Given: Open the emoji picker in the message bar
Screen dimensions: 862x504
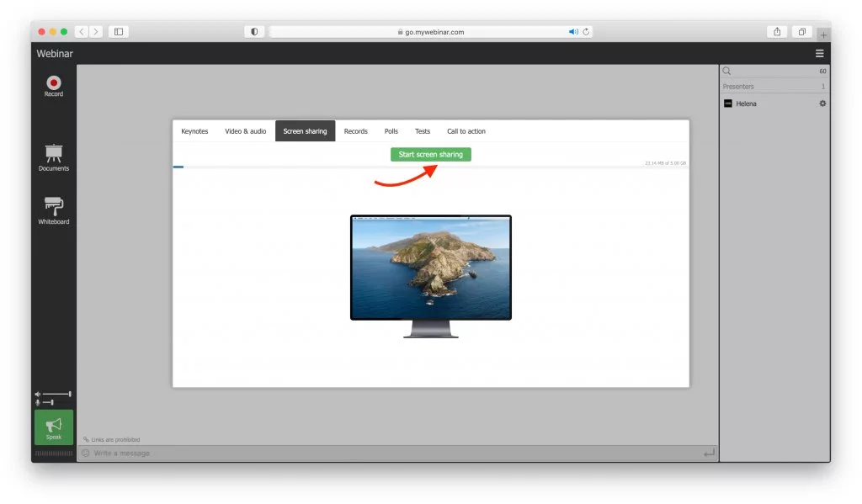Looking at the screenshot, I should click(85, 453).
